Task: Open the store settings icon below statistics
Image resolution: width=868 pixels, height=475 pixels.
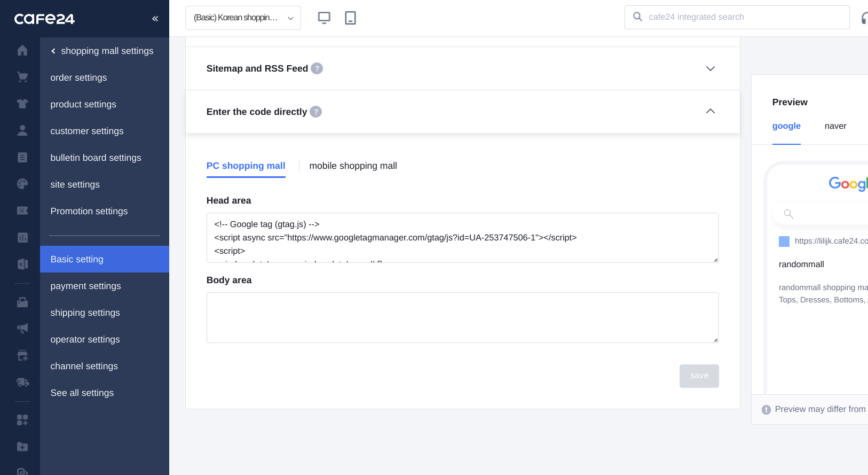Action: pyautogui.click(x=22, y=264)
